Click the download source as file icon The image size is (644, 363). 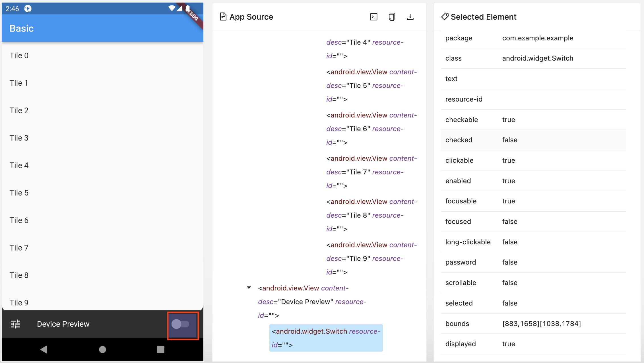pyautogui.click(x=410, y=17)
